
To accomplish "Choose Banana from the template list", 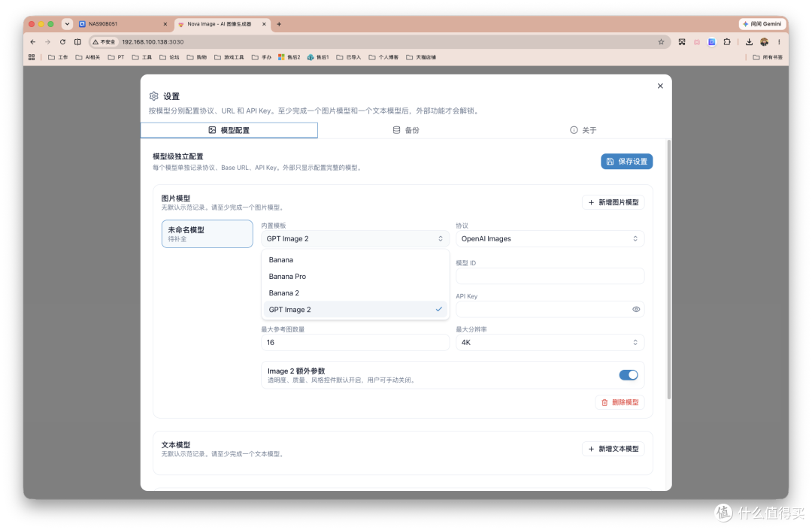I will [x=355, y=260].
